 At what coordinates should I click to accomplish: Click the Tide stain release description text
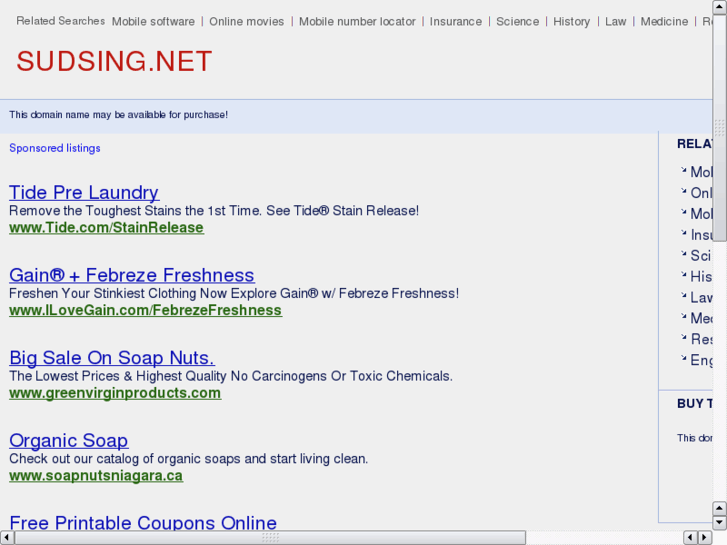(x=214, y=211)
